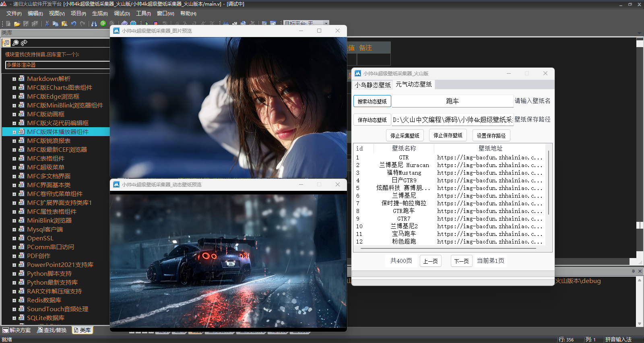
Task: Click the Run (play) debug icon
Action: point(147,24)
